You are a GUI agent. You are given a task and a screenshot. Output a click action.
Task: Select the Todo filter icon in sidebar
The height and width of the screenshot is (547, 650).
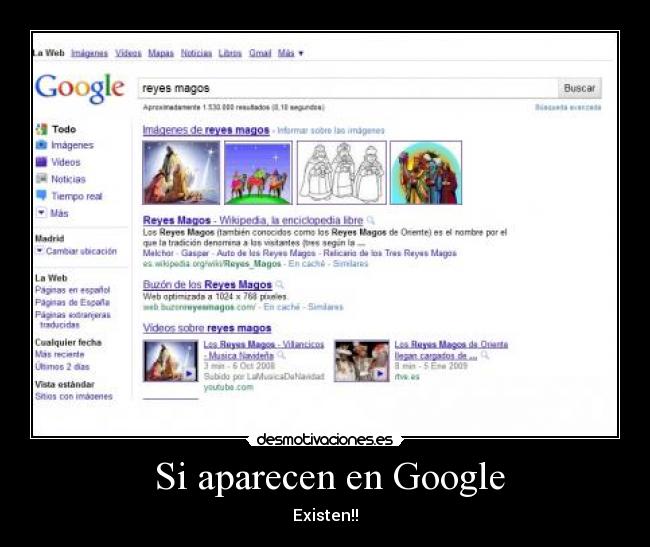tap(41, 129)
